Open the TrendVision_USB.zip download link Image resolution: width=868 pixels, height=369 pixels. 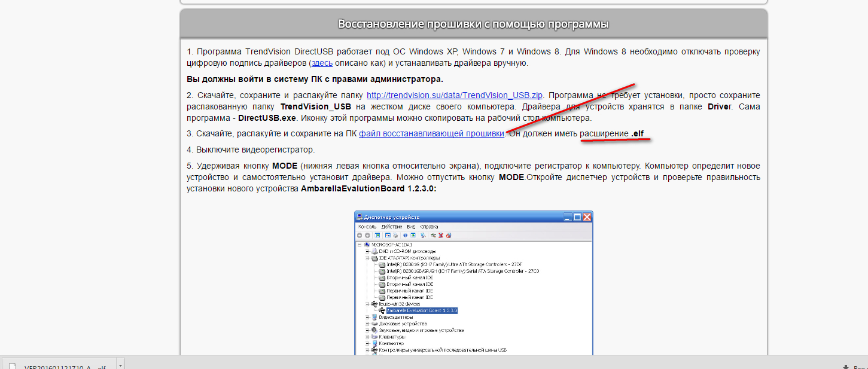point(454,95)
